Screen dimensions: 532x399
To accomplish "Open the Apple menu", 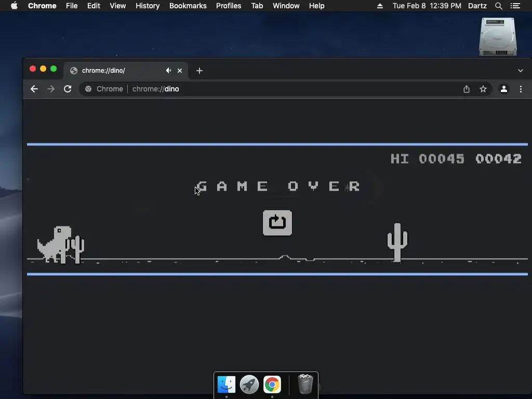I will (x=14, y=6).
